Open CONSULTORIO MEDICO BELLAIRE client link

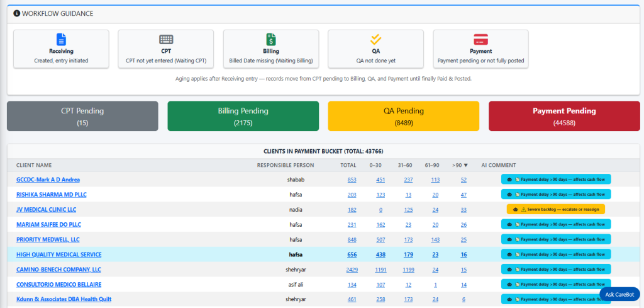click(58, 285)
